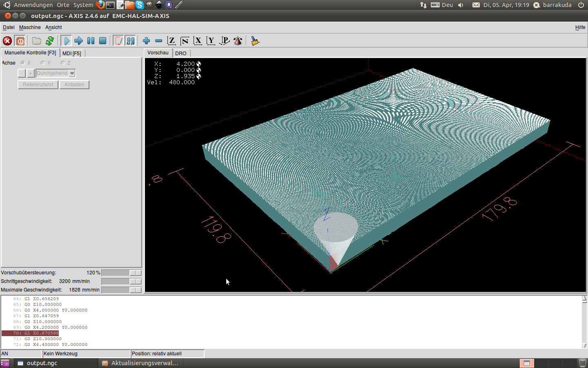Switch to the DRO tab
Image resolution: width=588 pixels, height=368 pixels.
(181, 53)
